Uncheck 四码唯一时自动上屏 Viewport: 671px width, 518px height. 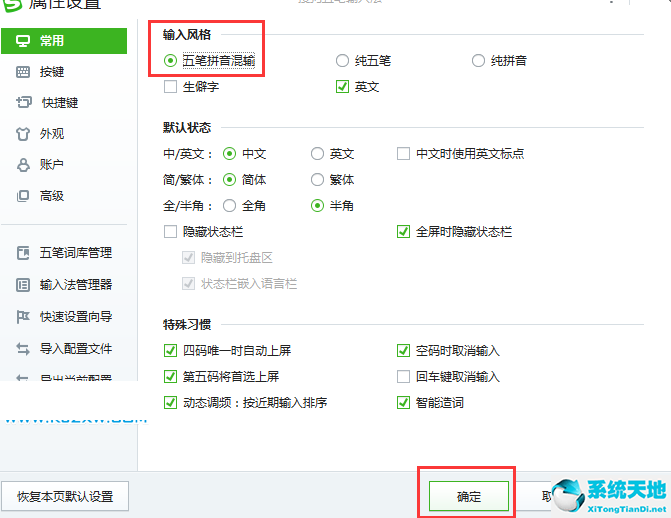(170, 351)
